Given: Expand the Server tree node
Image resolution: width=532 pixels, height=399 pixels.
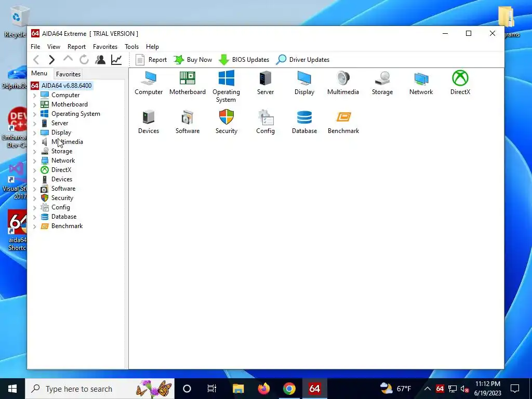Looking at the screenshot, I should click(x=35, y=123).
